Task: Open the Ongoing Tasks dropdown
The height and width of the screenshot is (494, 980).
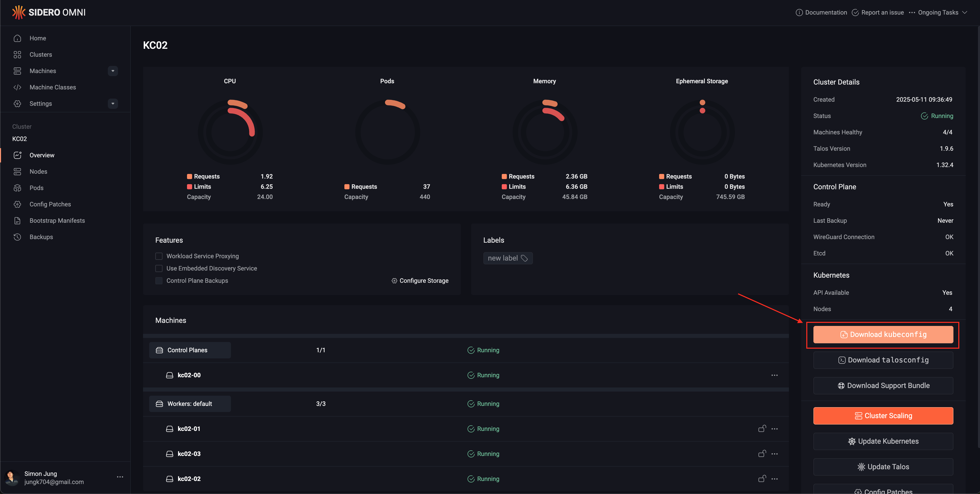Action: coord(938,13)
